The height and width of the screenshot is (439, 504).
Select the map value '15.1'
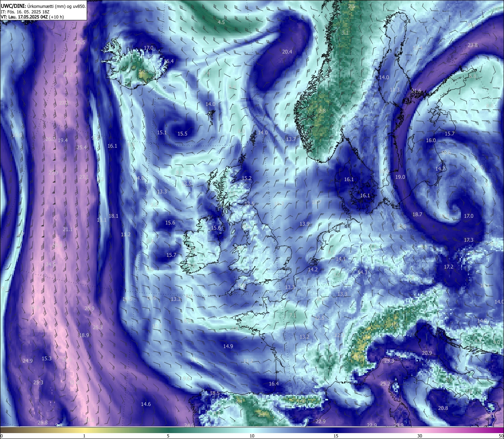[162, 133]
